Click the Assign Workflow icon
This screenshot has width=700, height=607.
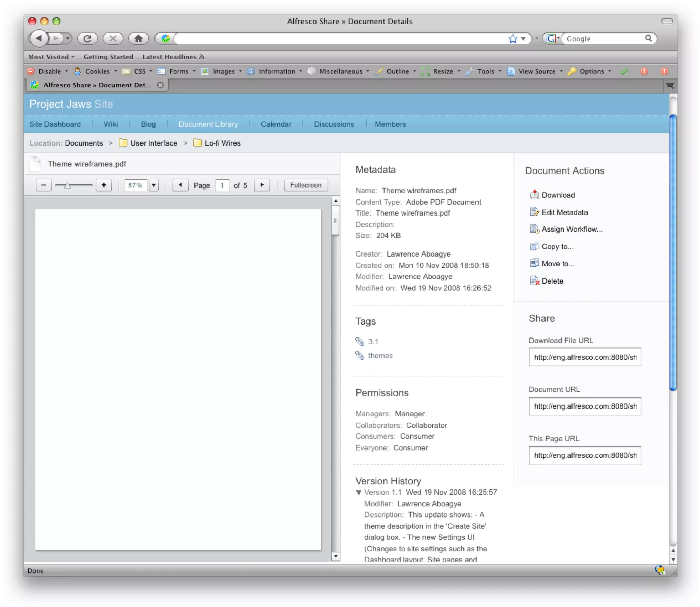tap(534, 229)
